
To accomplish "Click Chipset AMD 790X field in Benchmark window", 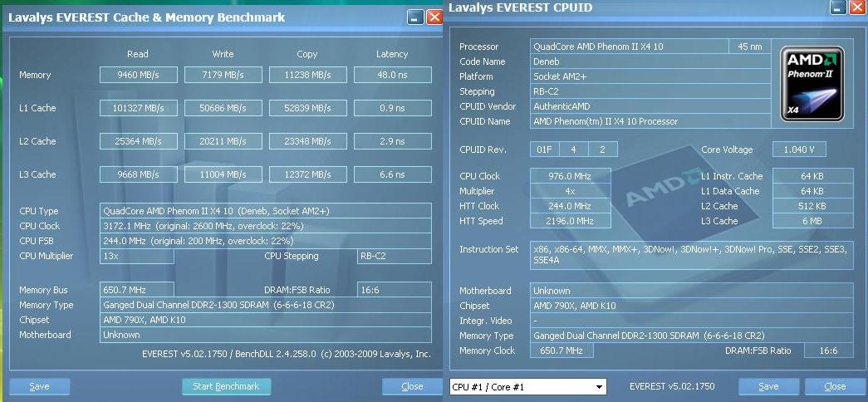I will [x=266, y=320].
